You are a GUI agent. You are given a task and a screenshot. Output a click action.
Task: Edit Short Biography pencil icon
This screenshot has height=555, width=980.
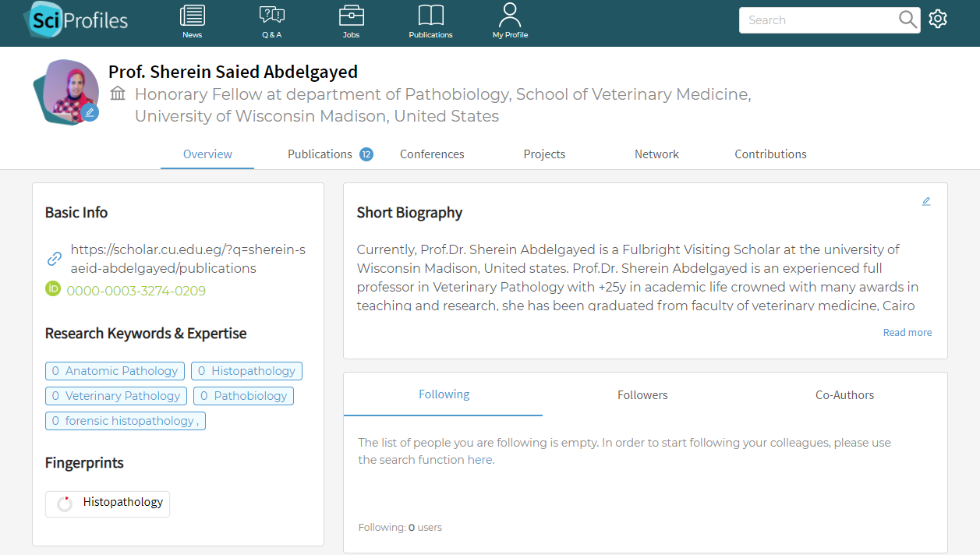click(926, 201)
